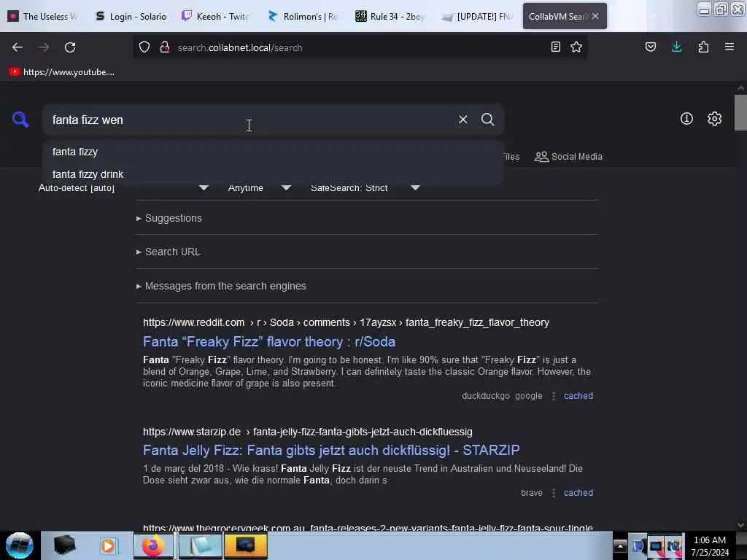Switch to the [UPDATE!] FNA tab
The width and height of the screenshot is (747, 560).
click(477, 16)
